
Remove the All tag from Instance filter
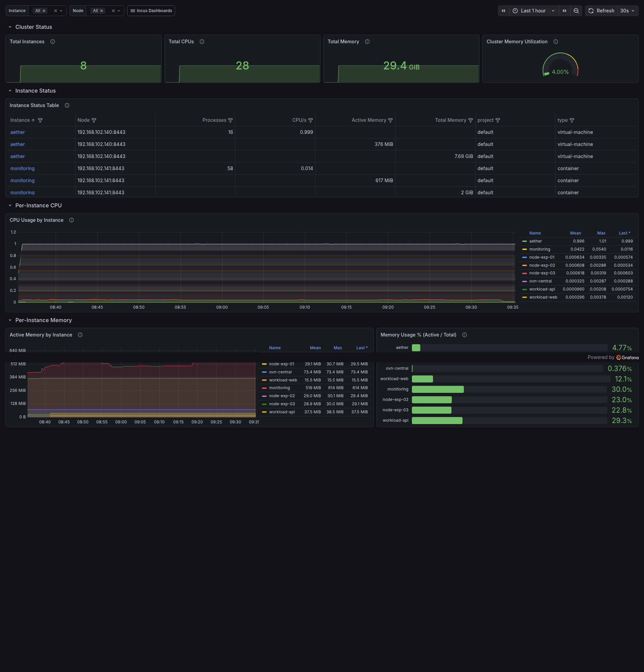[x=44, y=11]
